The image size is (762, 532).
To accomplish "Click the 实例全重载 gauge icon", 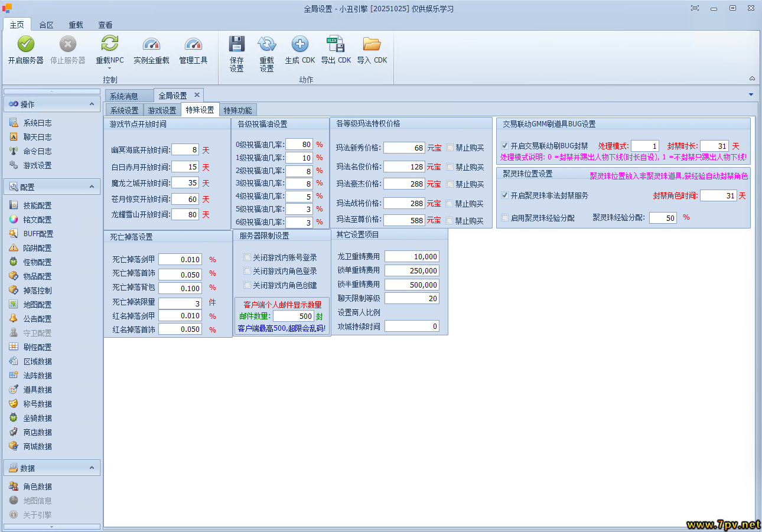I will tap(151, 44).
